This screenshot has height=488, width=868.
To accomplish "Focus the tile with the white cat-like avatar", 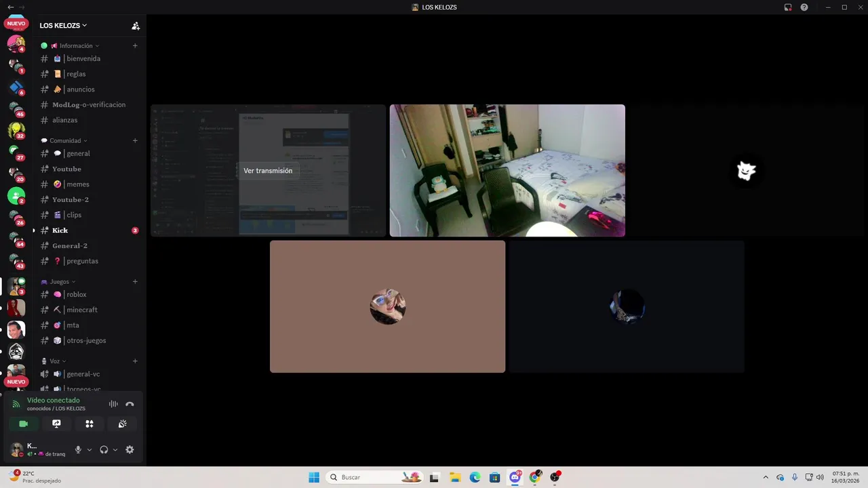I will 747,170.
